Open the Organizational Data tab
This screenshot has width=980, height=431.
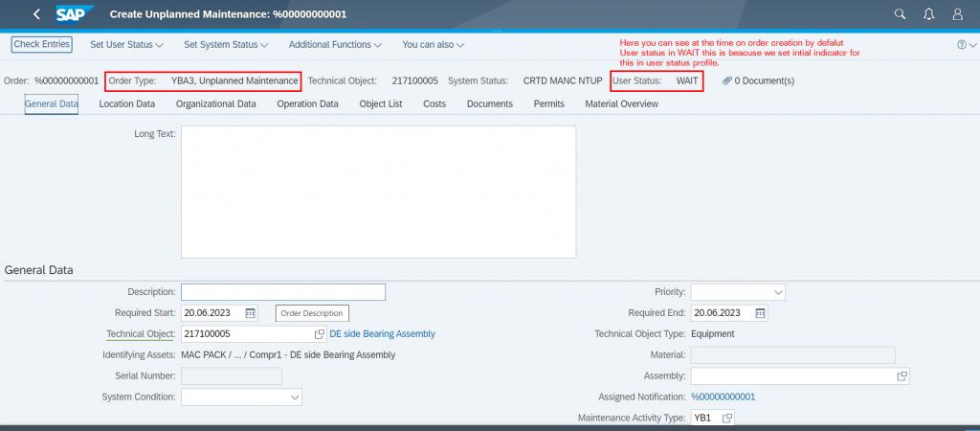click(x=215, y=103)
